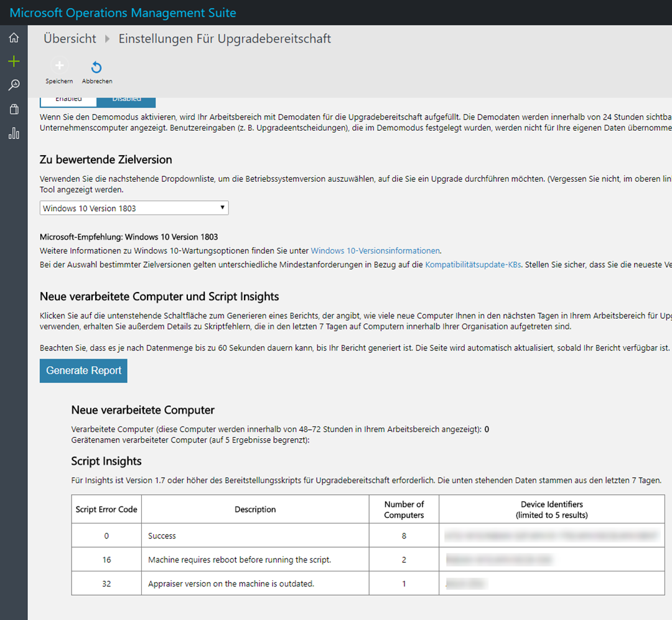Click the blurred device identifiers in Success row
The width and height of the screenshot is (672, 620).
(x=552, y=535)
